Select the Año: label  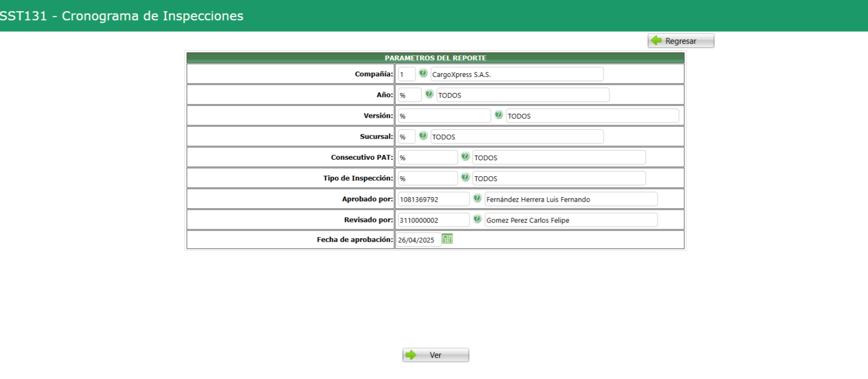[x=385, y=94]
